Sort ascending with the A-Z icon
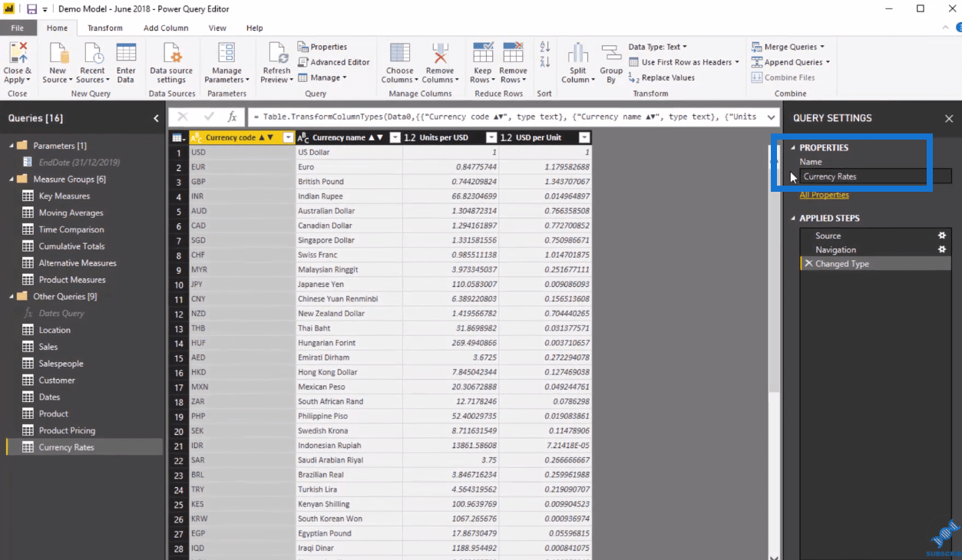The height and width of the screenshot is (560, 962). [x=545, y=47]
